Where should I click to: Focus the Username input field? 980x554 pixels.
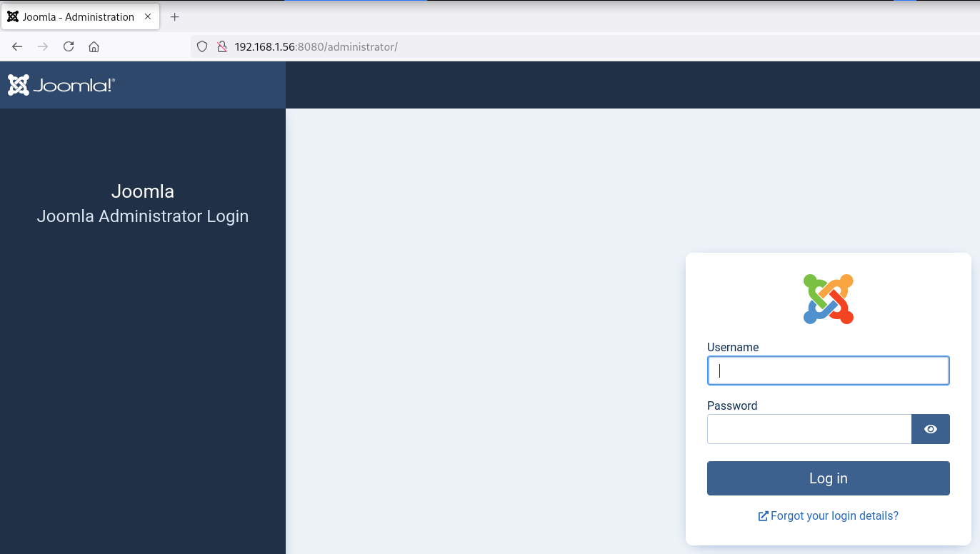(x=828, y=371)
